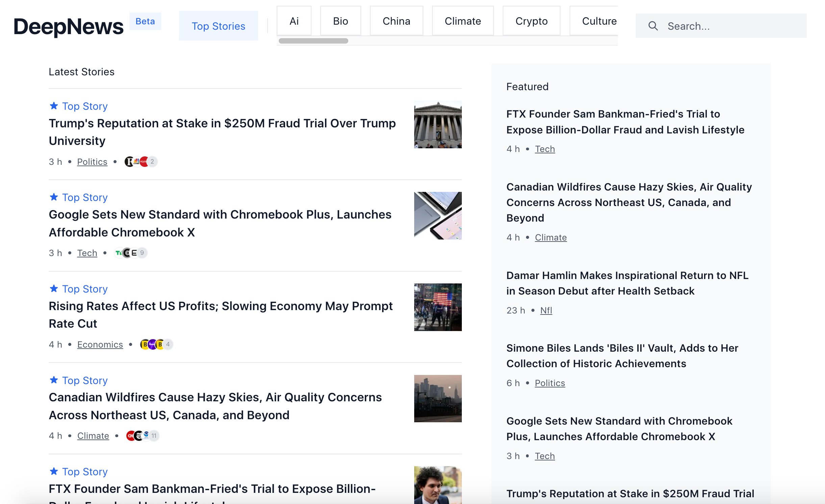825x504 pixels.
Task: Select the Top Stories tab
Action: 218,26
